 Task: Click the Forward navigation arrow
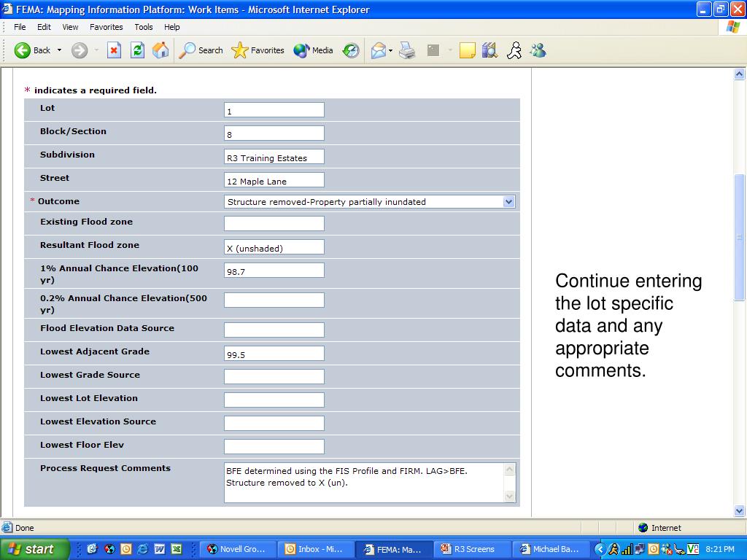click(80, 50)
